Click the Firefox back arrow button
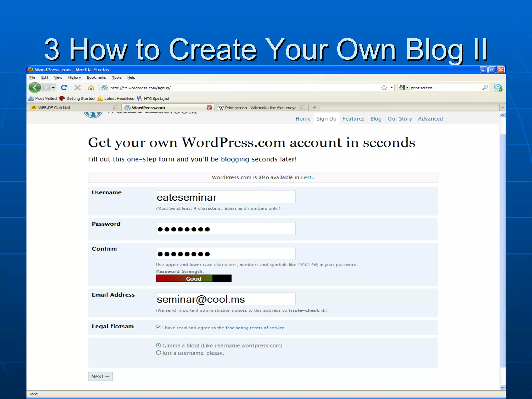This screenshot has height=399, width=532. [35, 88]
